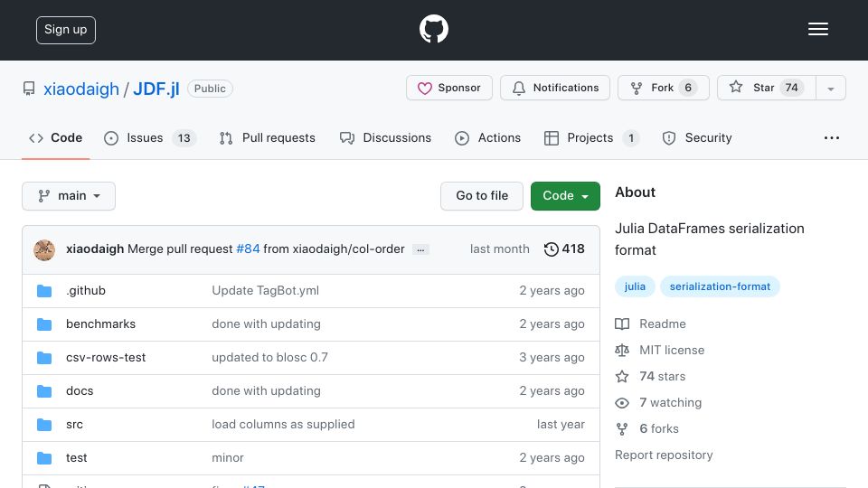Click the fork icon beside 6 forks
This screenshot has height=488, width=868.
(622, 428)
